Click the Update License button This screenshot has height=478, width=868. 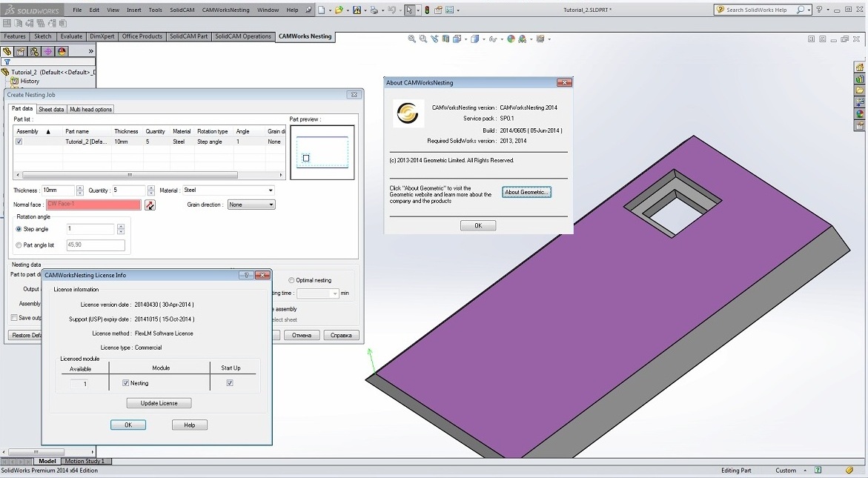(159, 403)
